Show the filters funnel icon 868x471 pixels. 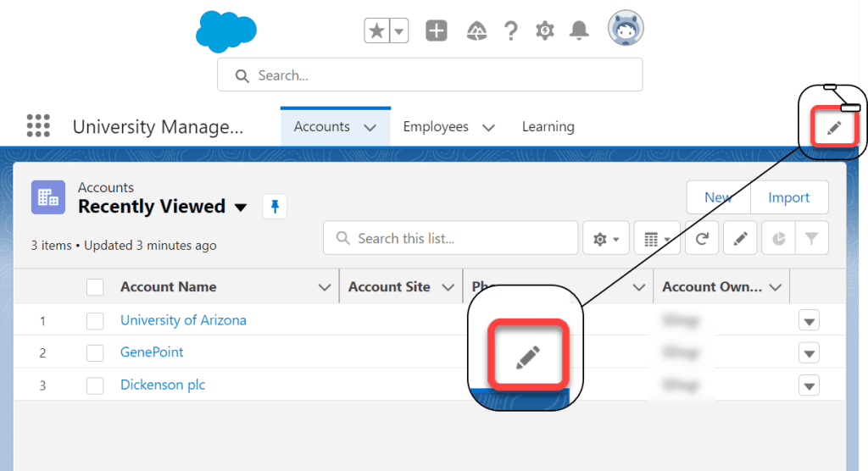pos(811,239)
